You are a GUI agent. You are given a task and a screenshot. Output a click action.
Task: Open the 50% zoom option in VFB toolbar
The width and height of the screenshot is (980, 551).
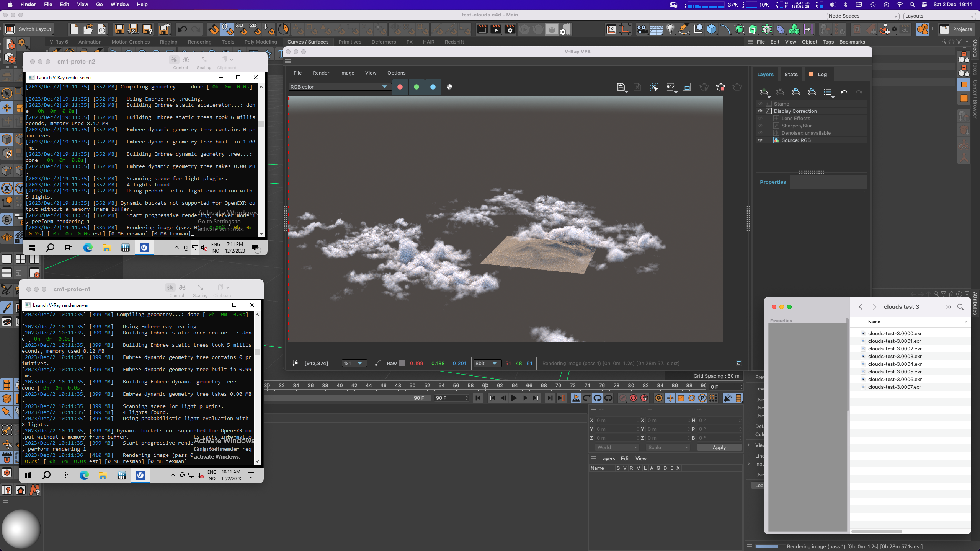tap(671, 87)
